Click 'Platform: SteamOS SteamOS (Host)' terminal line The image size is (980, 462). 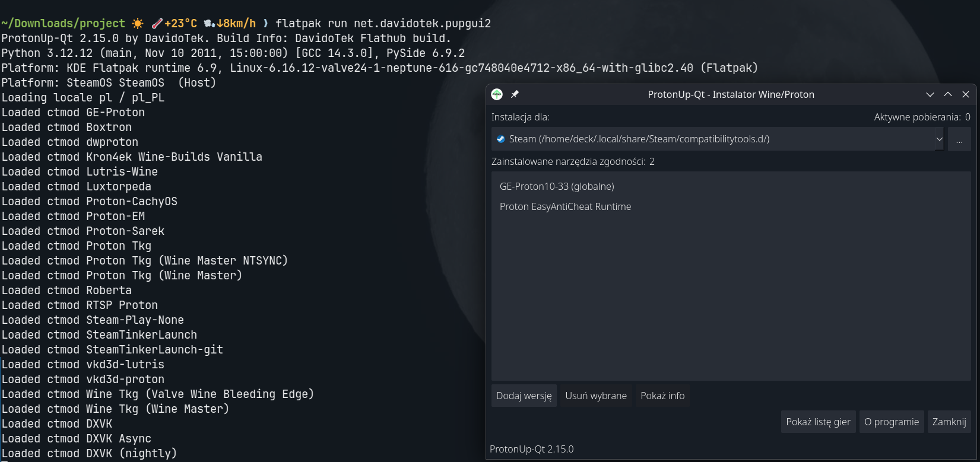[x=109, y=83]
